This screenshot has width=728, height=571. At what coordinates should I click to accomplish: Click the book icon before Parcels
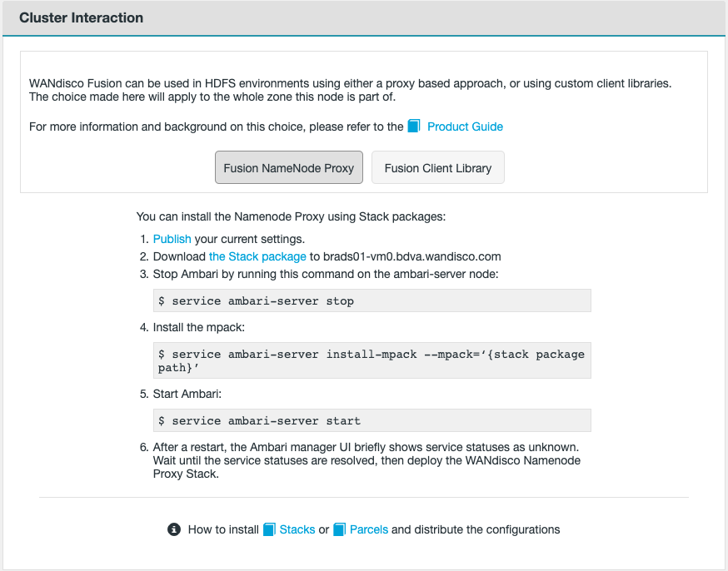tap(339, 529)
